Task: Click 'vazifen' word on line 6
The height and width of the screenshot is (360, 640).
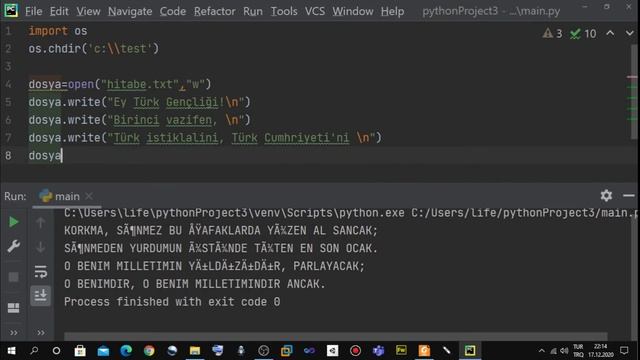Action: 189,120
